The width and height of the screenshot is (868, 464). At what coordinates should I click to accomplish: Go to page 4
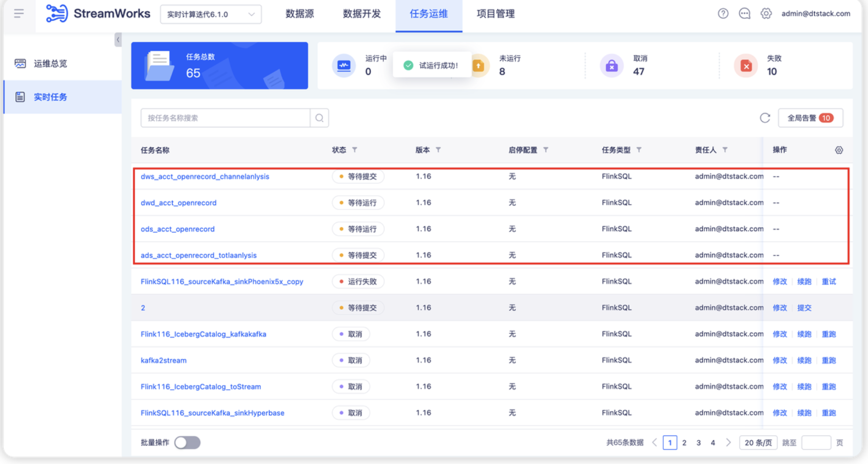[713, 442]
